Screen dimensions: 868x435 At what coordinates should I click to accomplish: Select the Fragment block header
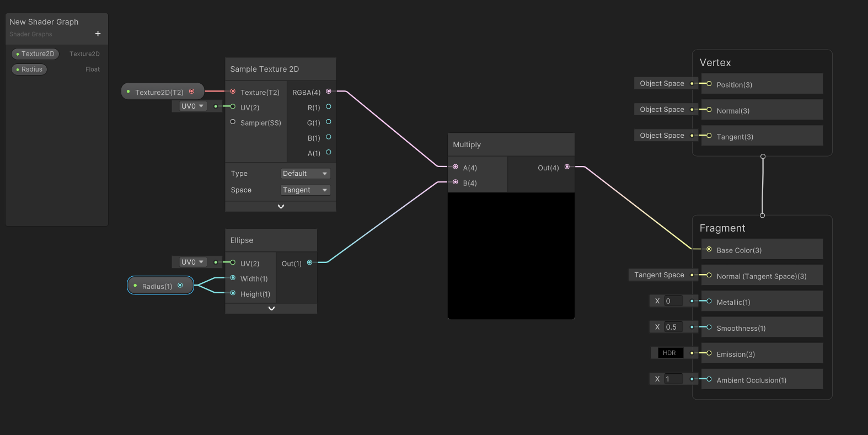point(722,228)
